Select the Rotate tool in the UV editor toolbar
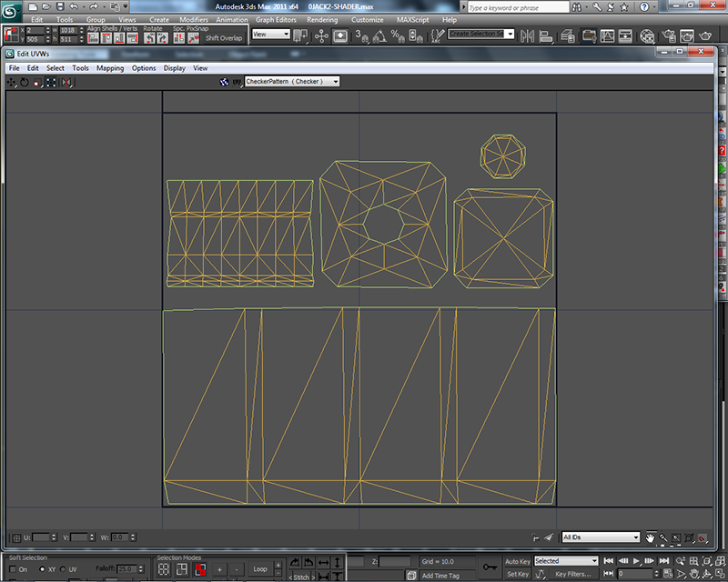 (25, 81)
